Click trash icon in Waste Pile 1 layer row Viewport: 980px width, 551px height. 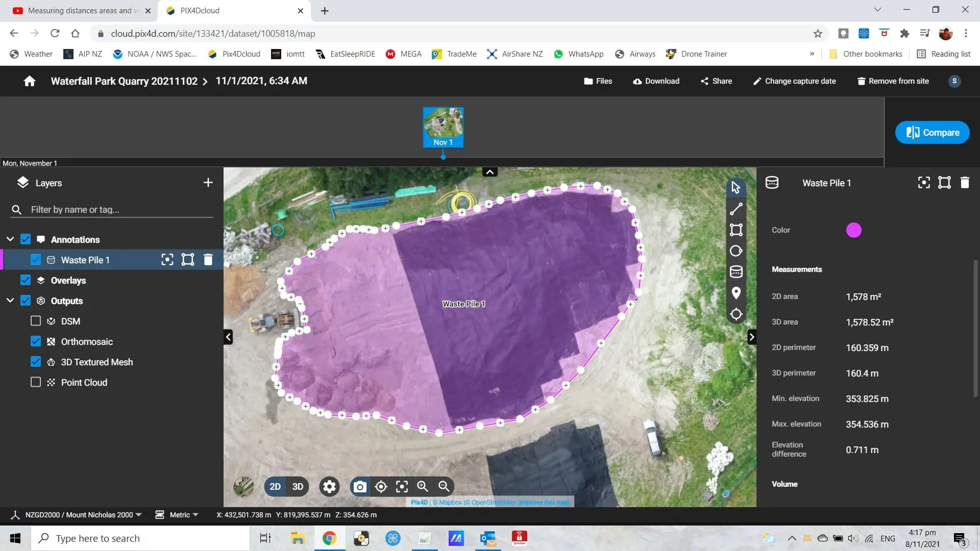(x=208, y=260)
